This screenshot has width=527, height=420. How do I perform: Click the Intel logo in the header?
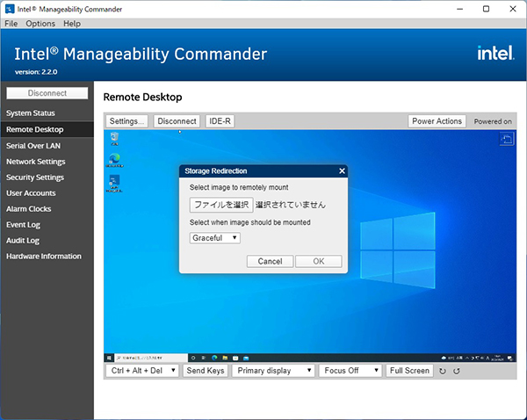(x=495, y=54)
